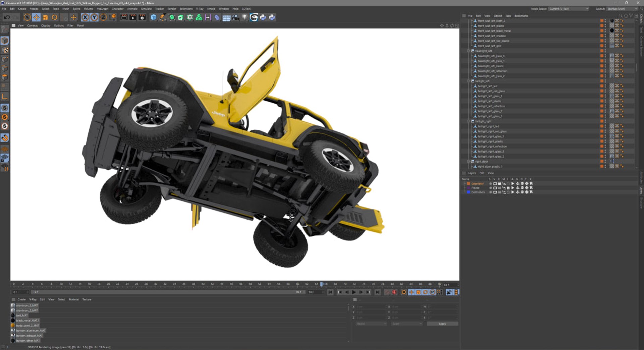
Task: Collapse the right_door group
Action: click(469, 162)
